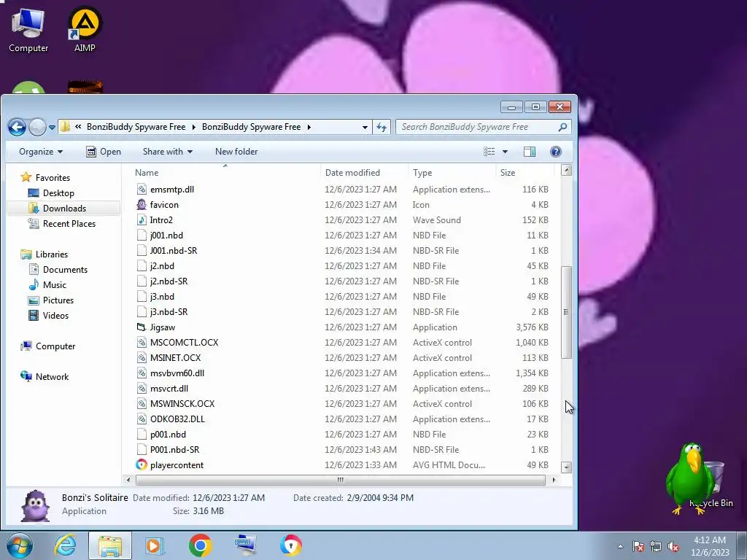Click the Explorer forward arrow button
This screenshot has height=560, width=747.
pyautogui.click(x=37, y=127)
